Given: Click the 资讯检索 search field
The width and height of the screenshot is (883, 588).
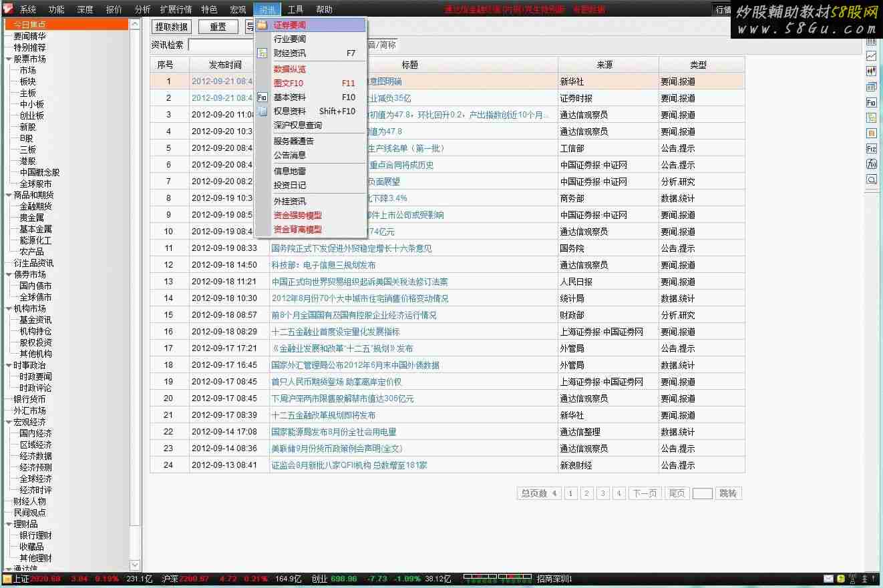Looking at the screenshot, I should point(221,45).
